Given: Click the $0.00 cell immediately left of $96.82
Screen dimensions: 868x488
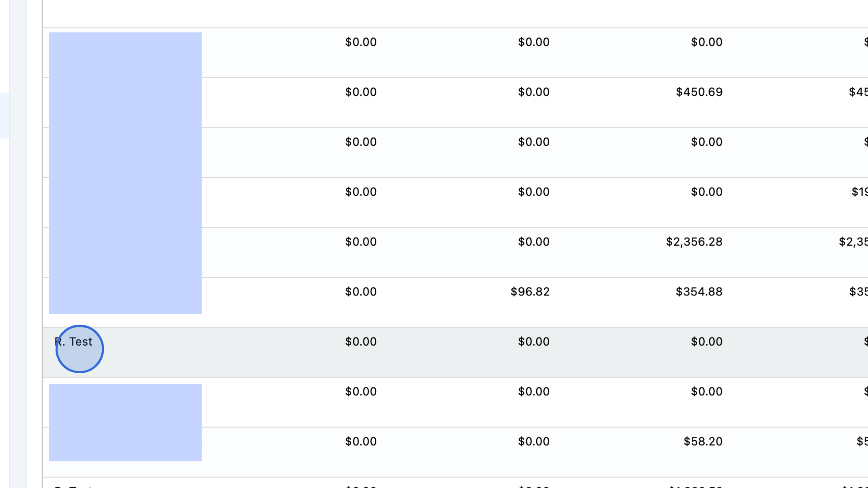Looking at the screenshot, I should (361, 292).
